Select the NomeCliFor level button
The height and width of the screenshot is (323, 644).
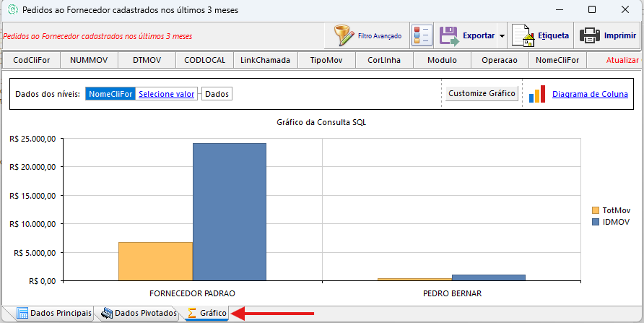pyautogui.click(x=110, y=94)
